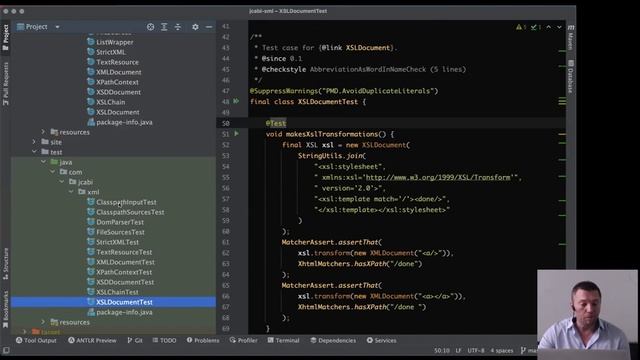Open the Database tool window tab
Screen dimensions: 640x360
point(571,76)
